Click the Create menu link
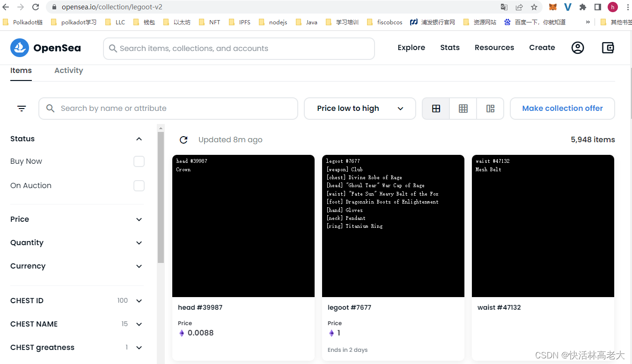Viewport: 632px width, 364px height. click(x=542, y=48)
